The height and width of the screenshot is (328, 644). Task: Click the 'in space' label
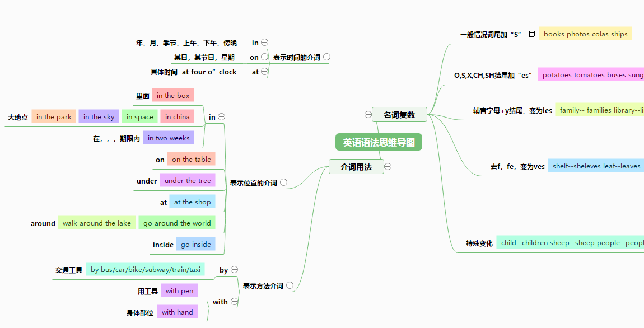tap(139, 116)
